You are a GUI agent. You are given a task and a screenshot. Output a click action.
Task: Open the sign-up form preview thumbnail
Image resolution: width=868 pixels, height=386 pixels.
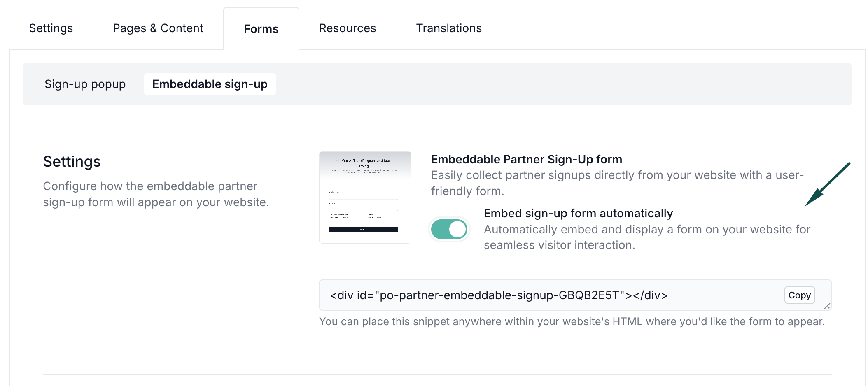click(365, 197)
